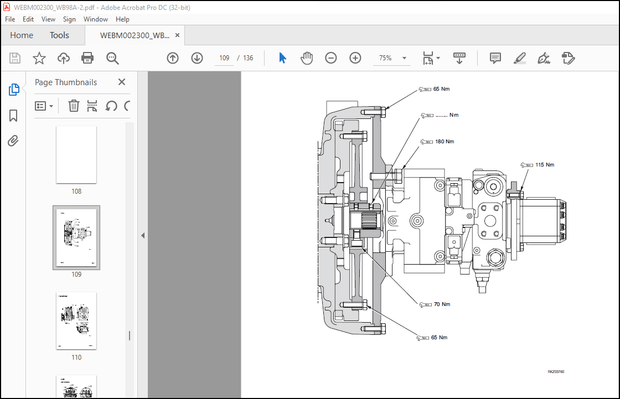Image resolution: width=620 pixels, height=399 pixels.
Task: Close the Page Thumbnails panel
Action: coord(122,82)
